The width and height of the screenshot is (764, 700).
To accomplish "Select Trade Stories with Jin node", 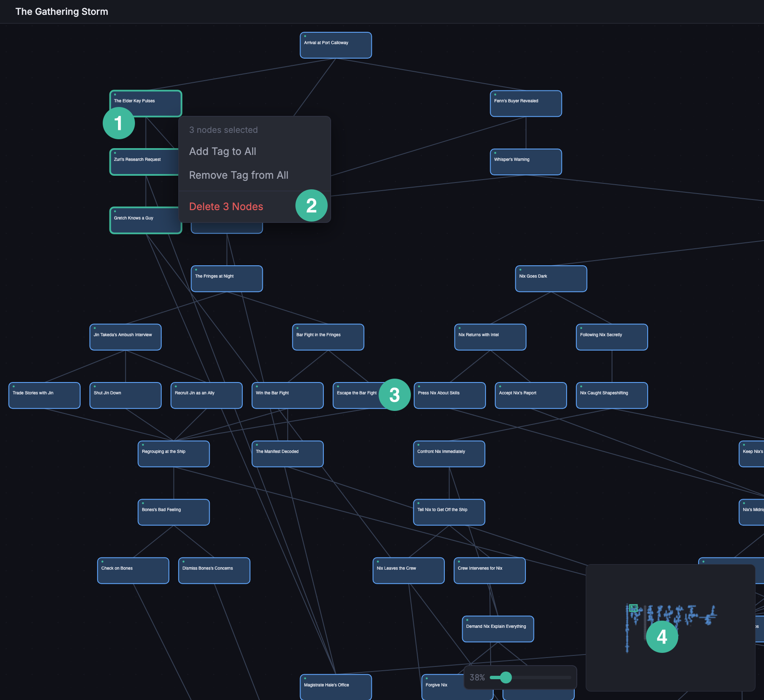I will click(44, 396).
